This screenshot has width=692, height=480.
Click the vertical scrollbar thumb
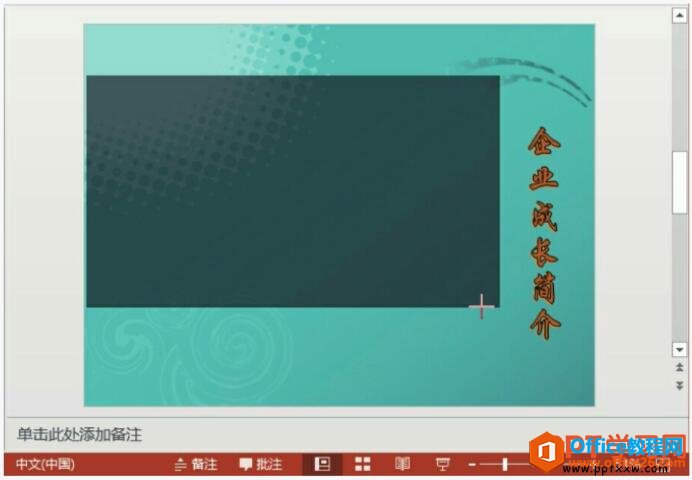[679, 183]
